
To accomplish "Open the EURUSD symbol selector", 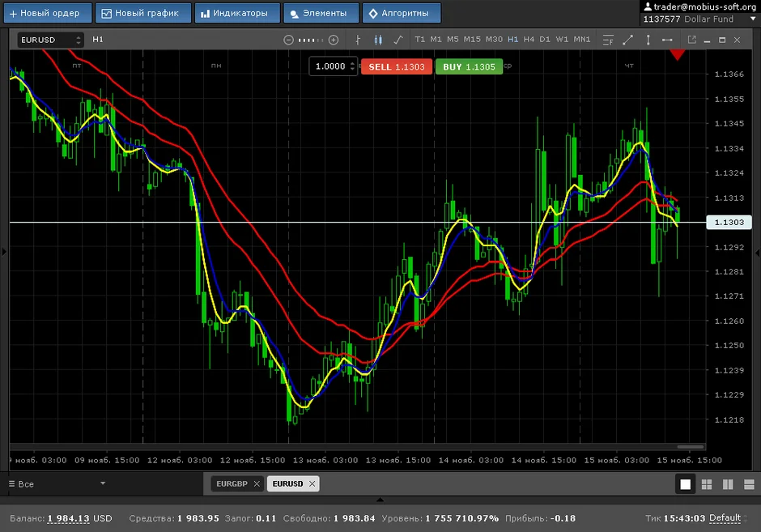I will pos(50,40).
